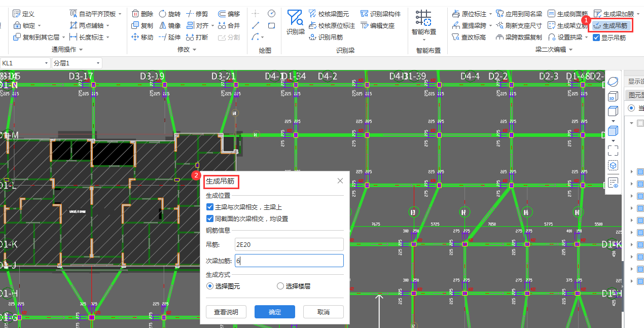This screenshot has height=328, width=644.
Task: Click the 重提梁跨 tool
Action: pyautogui.click(x=469, y=25)
